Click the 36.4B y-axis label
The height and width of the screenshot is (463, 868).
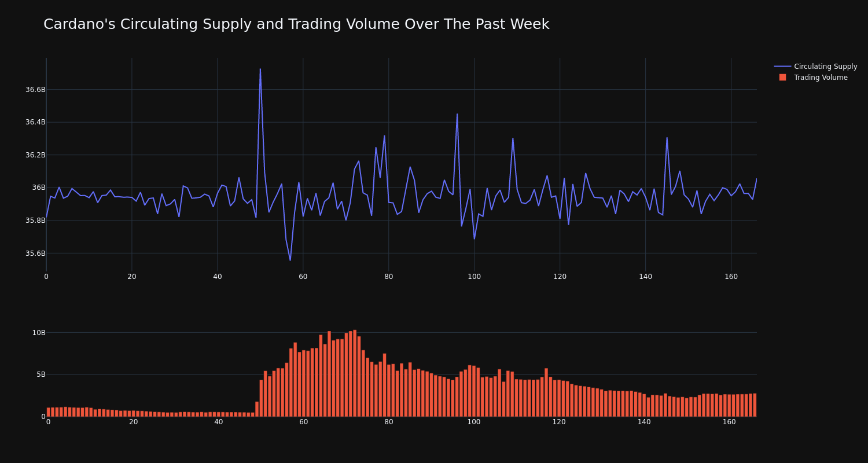click(35, 122)
